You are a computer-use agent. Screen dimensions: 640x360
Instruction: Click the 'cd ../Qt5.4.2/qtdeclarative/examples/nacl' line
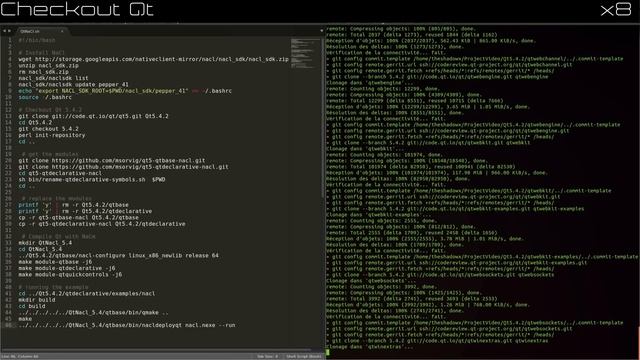click(x=87, y=293)
